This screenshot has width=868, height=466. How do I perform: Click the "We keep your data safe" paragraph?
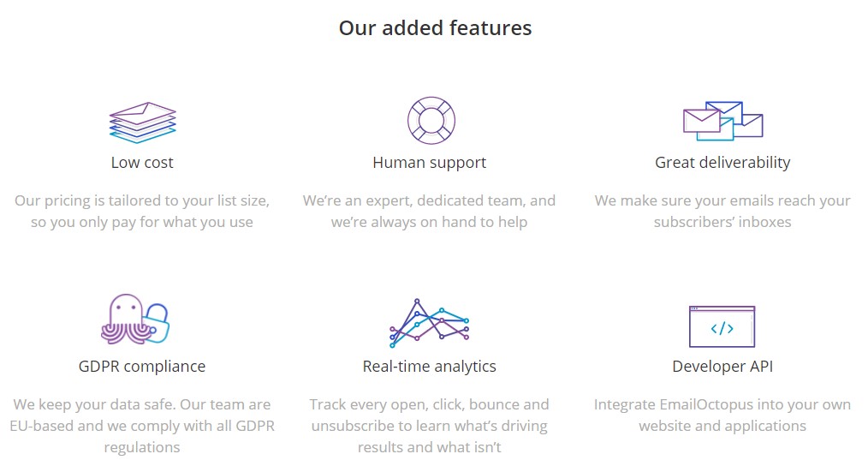click(142, 426)
